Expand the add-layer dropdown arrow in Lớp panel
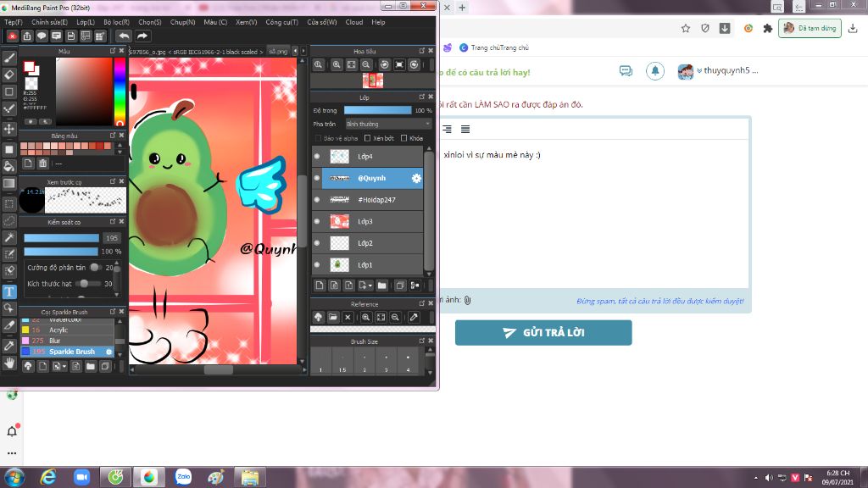 point(370,286)
